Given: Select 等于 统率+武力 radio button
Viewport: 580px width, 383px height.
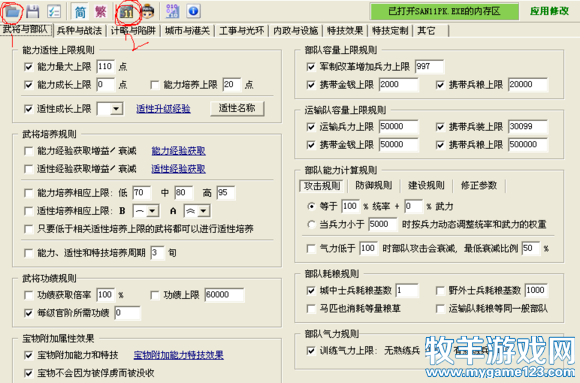Looking at the screenshot, I should point(311,206).
